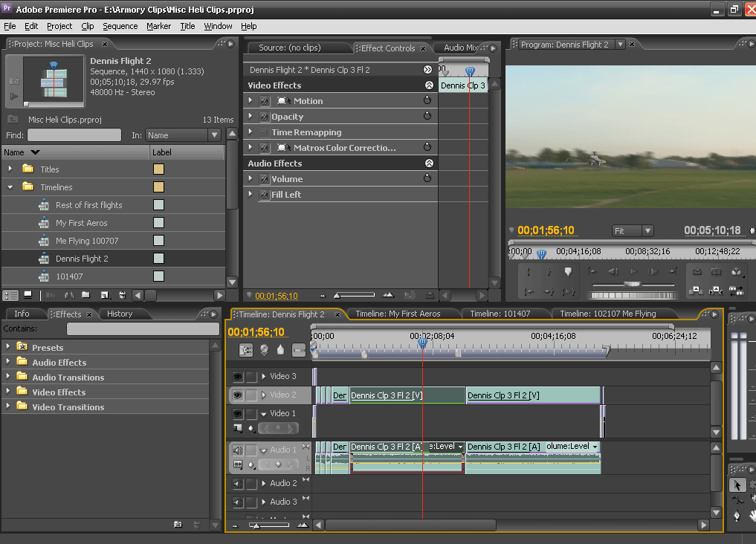Mute Audio 1 track speaker toggle

pyautogui.click(x=238, y=450)
